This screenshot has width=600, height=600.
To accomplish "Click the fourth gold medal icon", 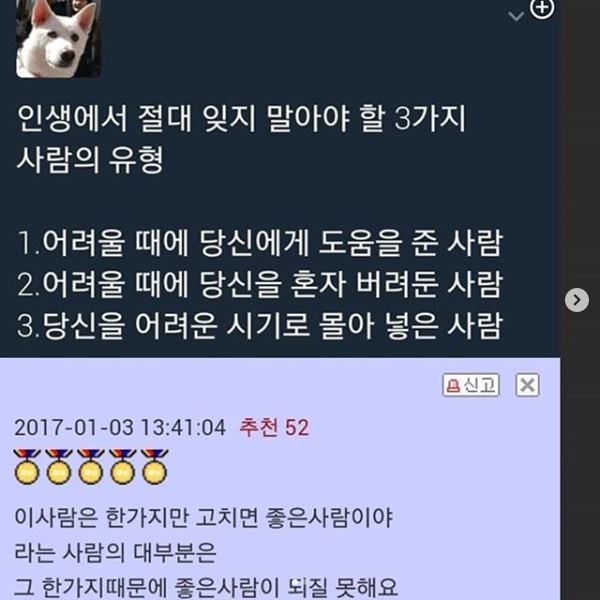I will click(122, 467).
